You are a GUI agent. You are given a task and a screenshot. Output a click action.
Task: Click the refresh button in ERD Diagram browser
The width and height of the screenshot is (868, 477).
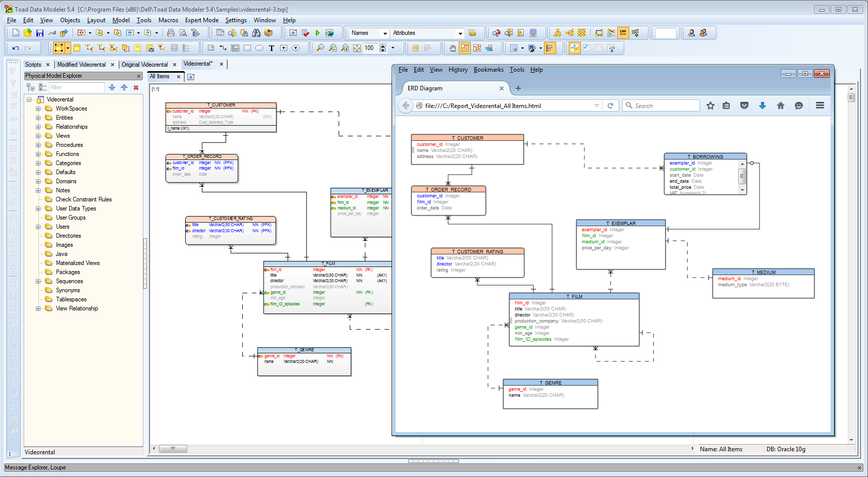click(x=611, y=105)
